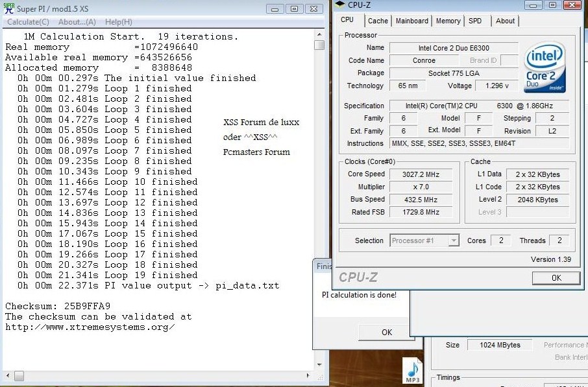The width and height of the screenshot is (588, 387).
Task: Click the CPU-Z logo text at bottom
Action: (358, 277)
